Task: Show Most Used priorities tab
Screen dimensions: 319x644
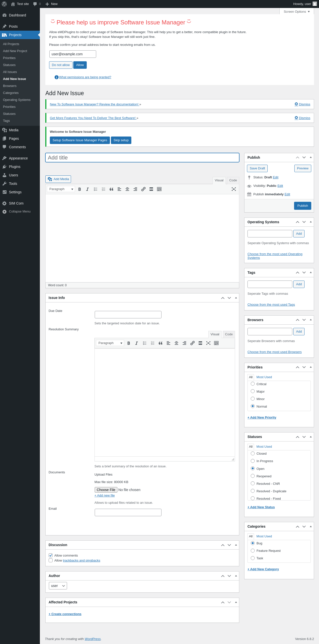Action: (264, 377)
